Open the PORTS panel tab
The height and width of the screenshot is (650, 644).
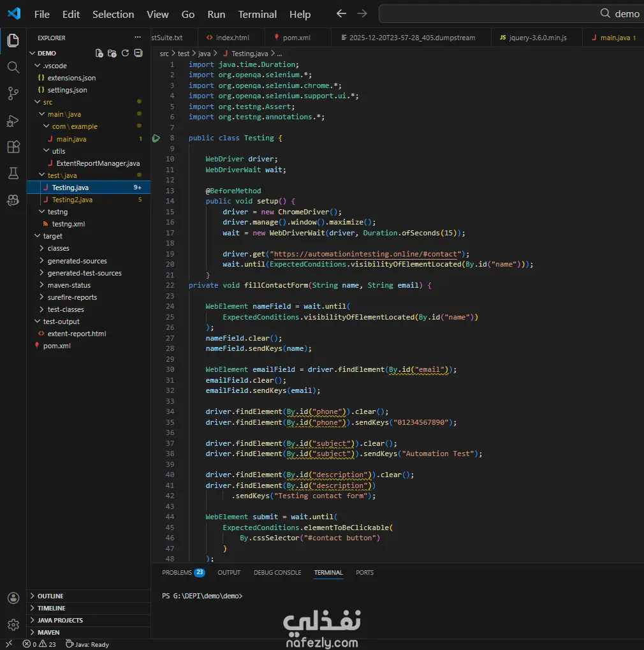point(364,572)
